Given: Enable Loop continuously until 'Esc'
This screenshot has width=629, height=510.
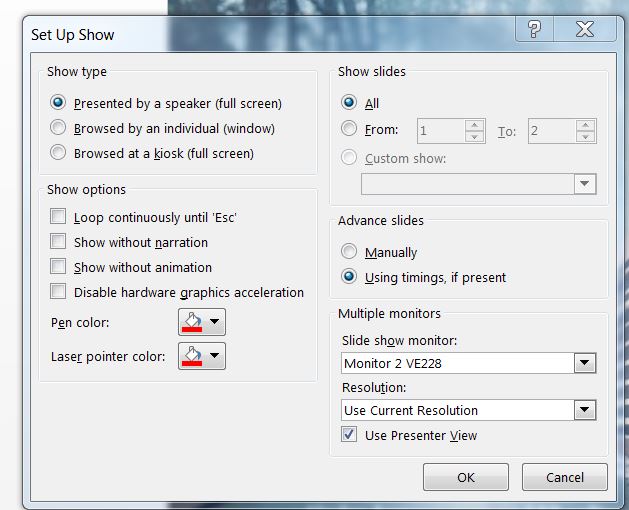Looking at the screenshot, I should click(58, 216).
